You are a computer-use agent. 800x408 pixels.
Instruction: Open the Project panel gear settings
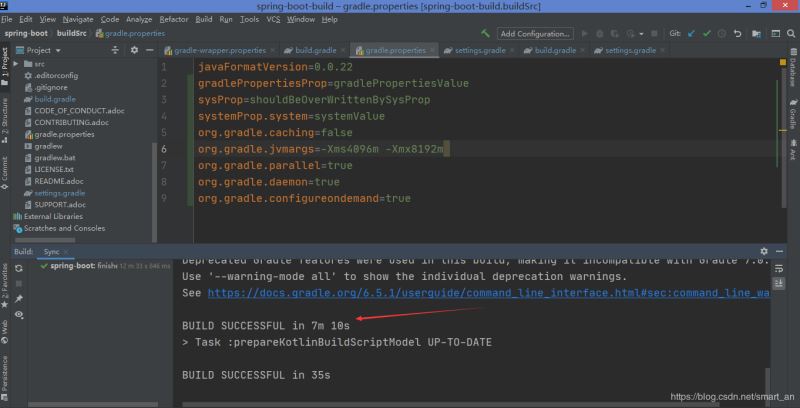134,50
